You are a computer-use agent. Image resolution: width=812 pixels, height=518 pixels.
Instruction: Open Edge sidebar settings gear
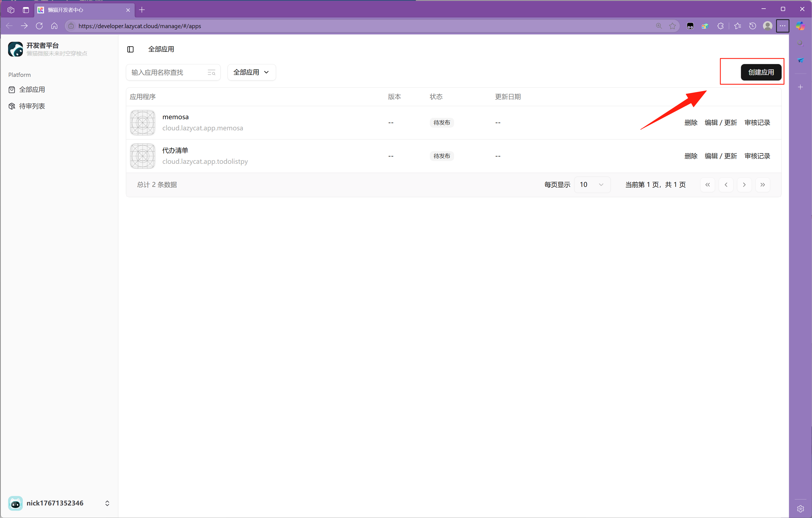801,509
